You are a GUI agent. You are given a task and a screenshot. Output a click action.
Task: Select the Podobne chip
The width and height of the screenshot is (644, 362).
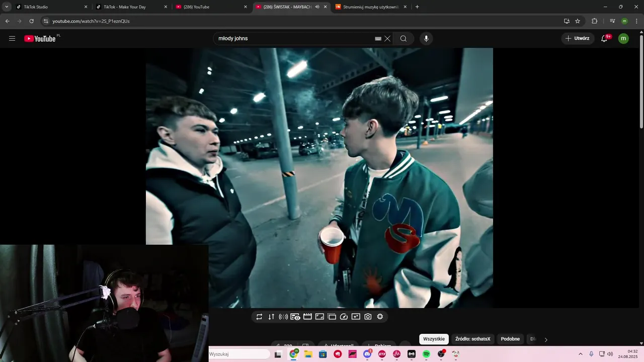pos(510,339)
